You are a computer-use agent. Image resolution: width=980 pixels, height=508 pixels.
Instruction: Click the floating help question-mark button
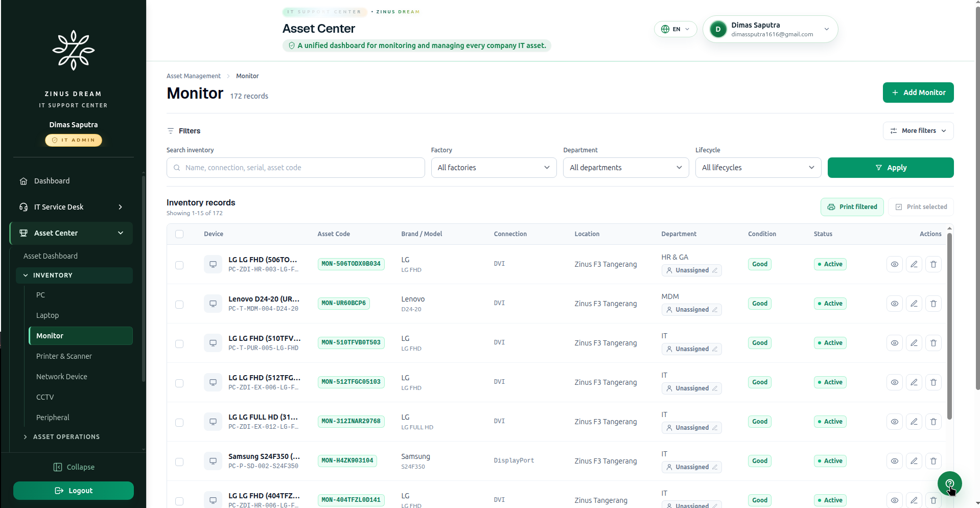tap(949, 483)
